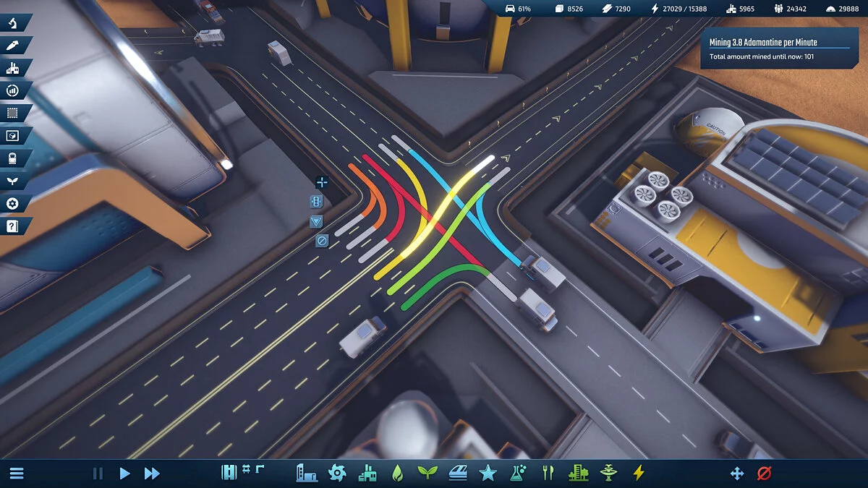Open the train menu in the left sidebar
Viewport: 868px width, 488px height.
click(x=12, y=158)
